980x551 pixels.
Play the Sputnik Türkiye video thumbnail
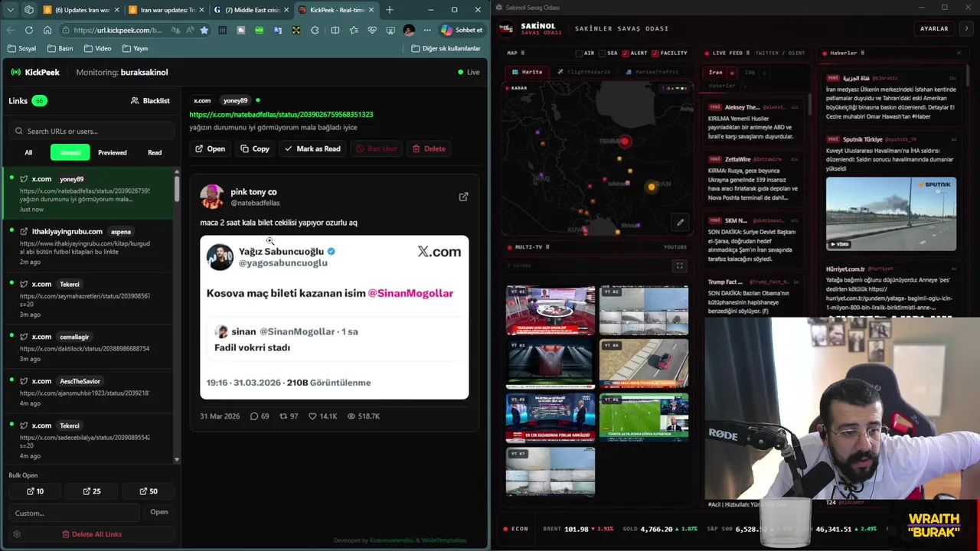[x=891, y=214]
